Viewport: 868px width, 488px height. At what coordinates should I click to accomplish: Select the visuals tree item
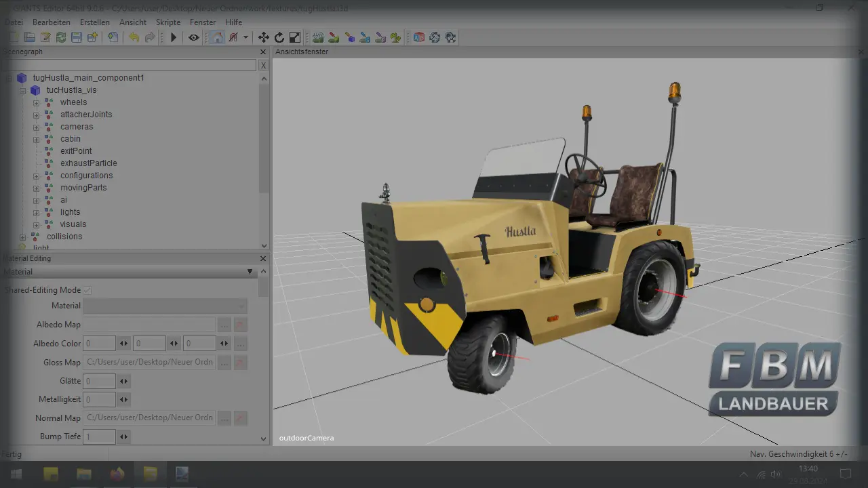[73, 224]
